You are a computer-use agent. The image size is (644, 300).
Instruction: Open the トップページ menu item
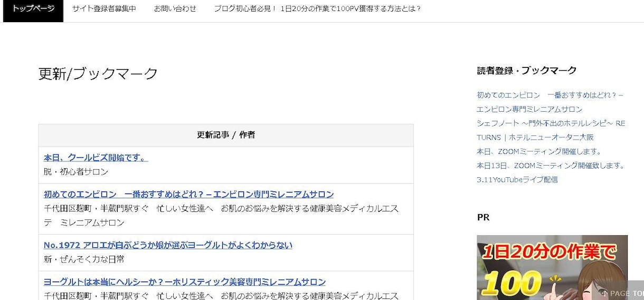point(33,9)
